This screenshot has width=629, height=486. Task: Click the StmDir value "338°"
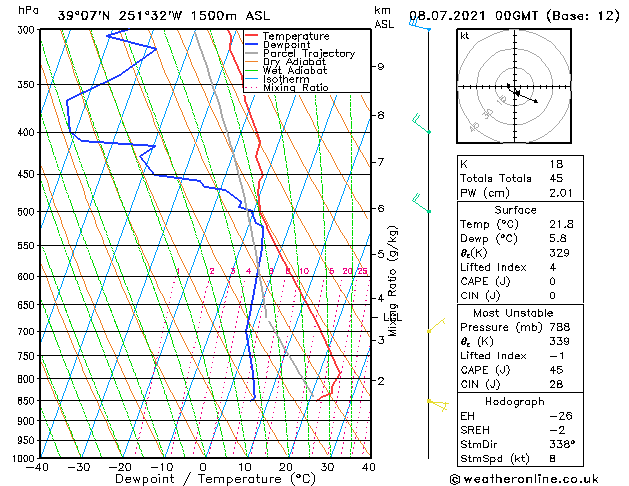pos(562,444)
